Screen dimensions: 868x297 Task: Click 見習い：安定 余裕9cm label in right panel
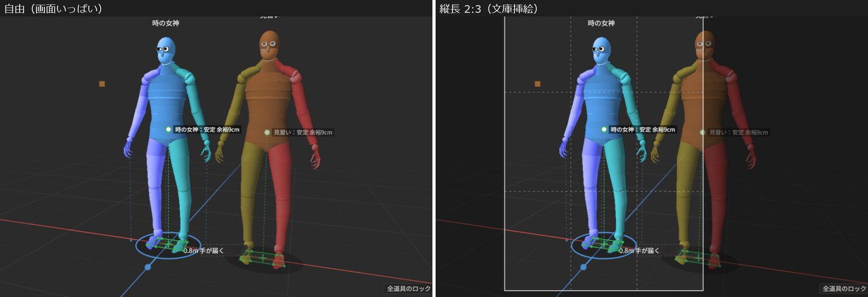(739, 133)
